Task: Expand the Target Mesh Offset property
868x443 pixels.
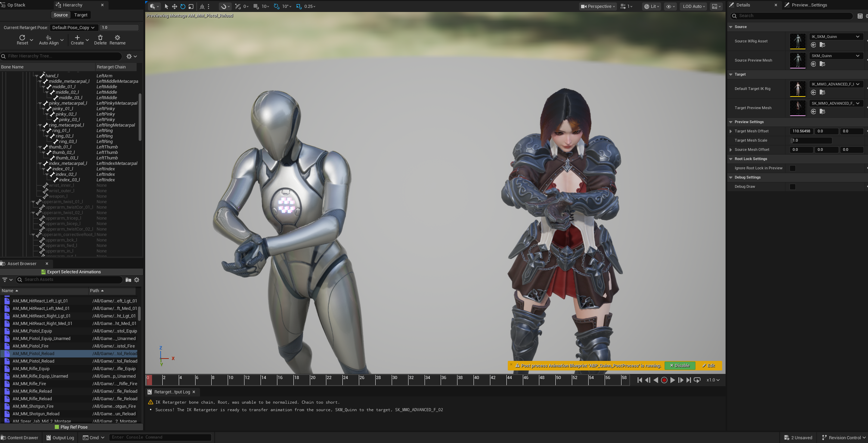Action: click(x=731, y=131)
